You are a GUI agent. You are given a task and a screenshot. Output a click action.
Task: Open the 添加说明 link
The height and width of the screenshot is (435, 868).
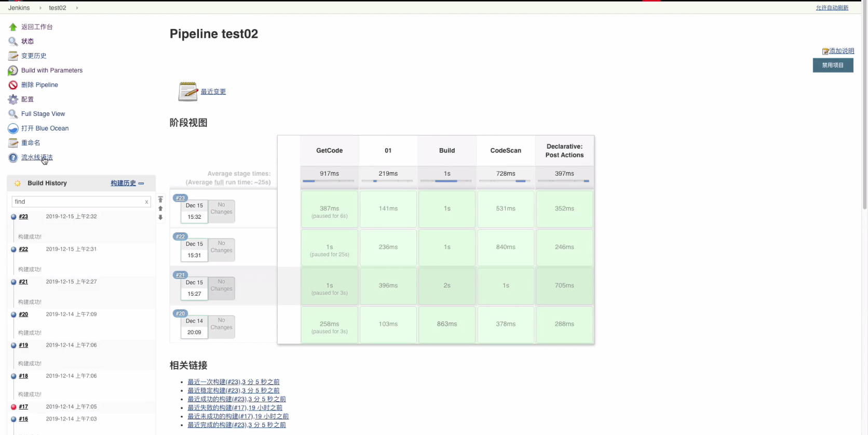[x=842, y=51]
